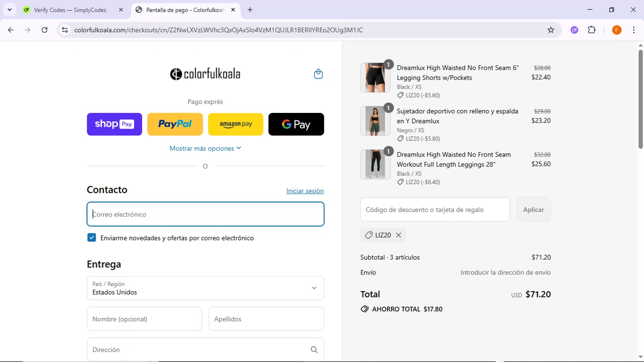Open the browser extensions puzzle icon
644x362 pixels.
coord(592,30)
